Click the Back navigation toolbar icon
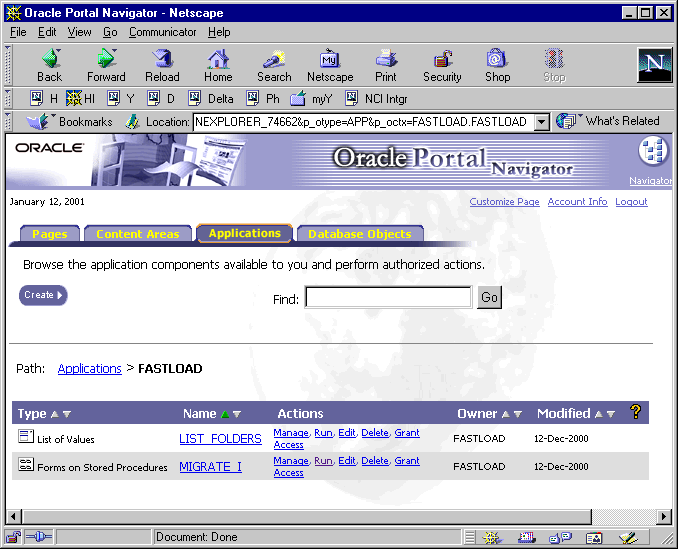 click(49, 60)
